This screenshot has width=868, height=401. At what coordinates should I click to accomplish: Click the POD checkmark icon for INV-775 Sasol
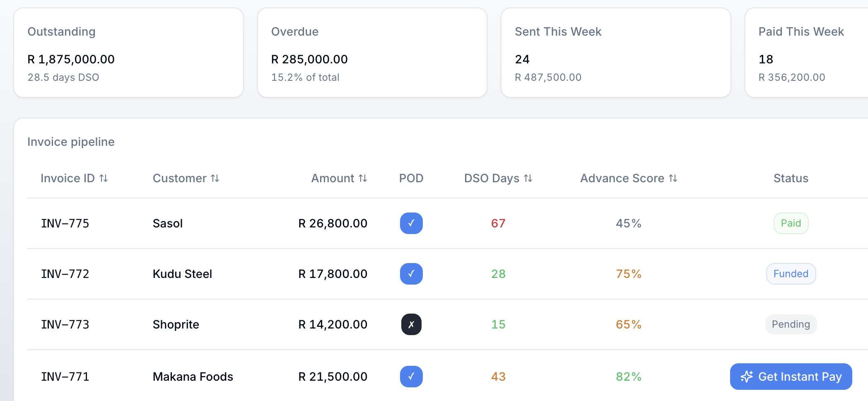coord(411,223)
